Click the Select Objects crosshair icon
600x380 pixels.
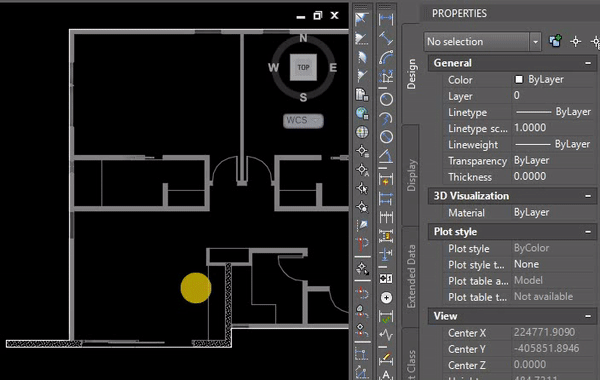tap(576, 41)
